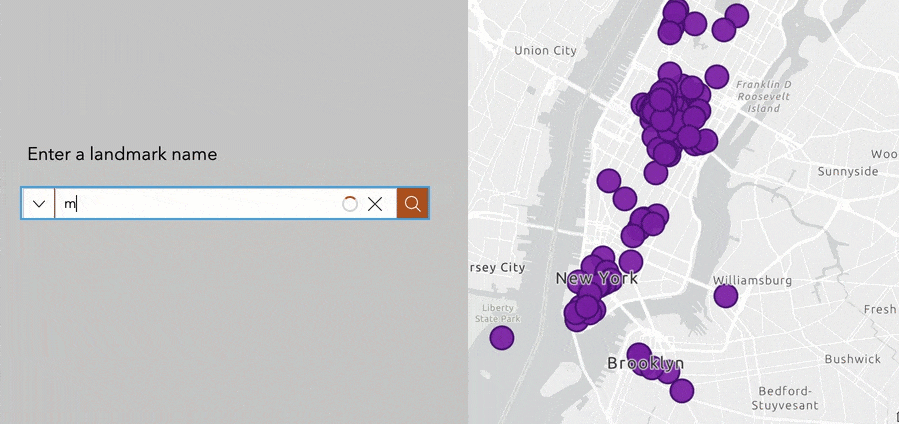Click the Sunnyside map label
The height and width of the screenshot is (424, 899).
pos(848,171)
